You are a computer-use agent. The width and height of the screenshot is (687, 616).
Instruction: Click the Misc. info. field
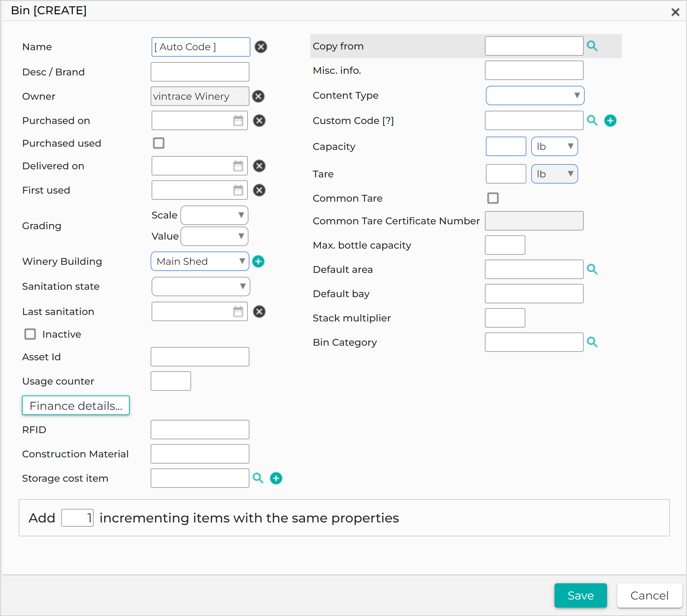pos(534,70)
